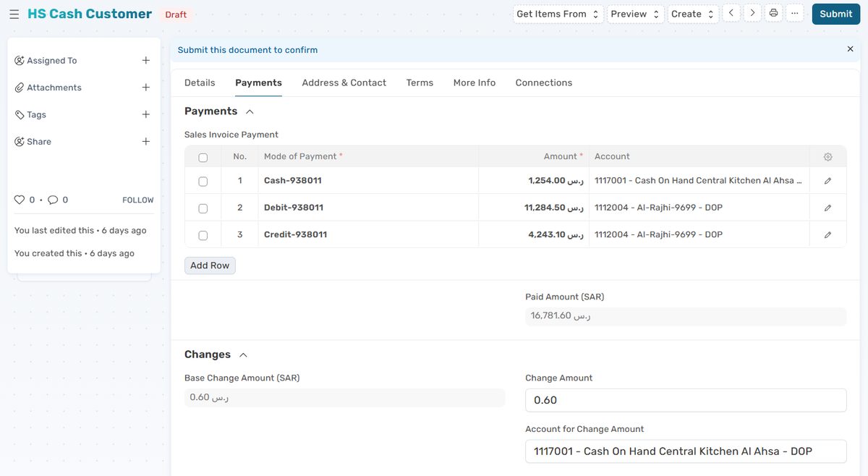Go to previous document arrow
This screenshot has width=868, height=476.
click(x=731, y=14)
